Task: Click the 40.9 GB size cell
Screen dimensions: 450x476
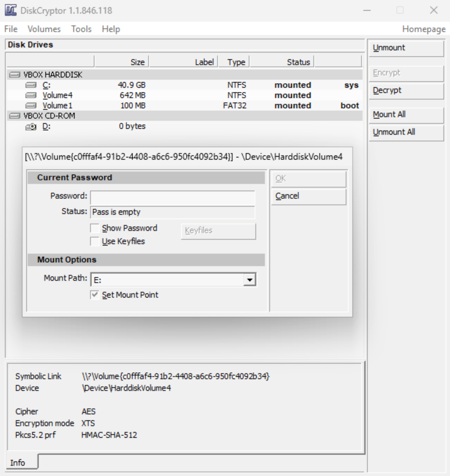Action: [132, 85]
